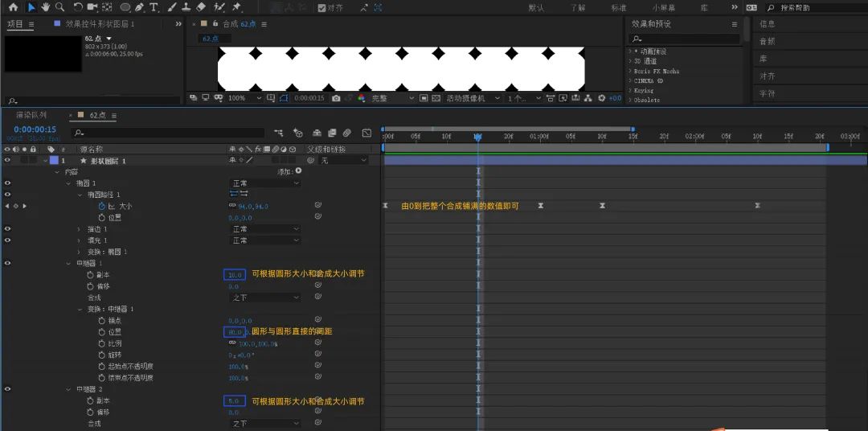Select the Type text tool
Viewport: 868px width, 431px height.
point(154,7)
